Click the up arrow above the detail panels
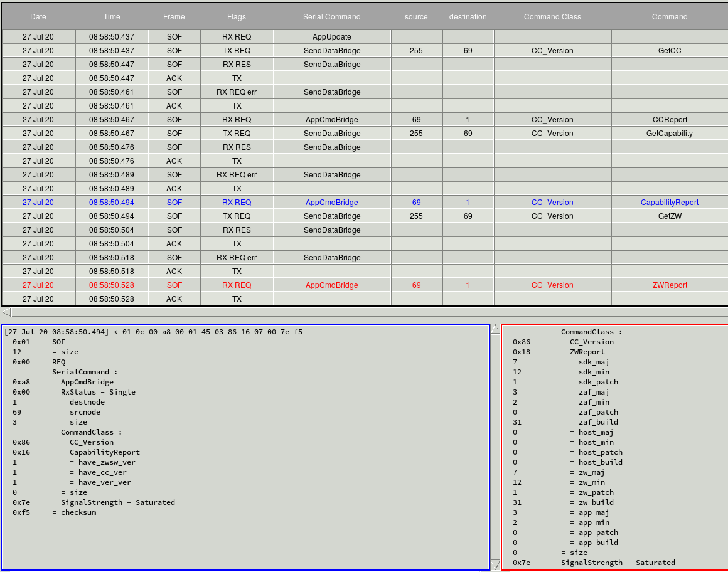 pyautogui.click(x=495, y=329)
